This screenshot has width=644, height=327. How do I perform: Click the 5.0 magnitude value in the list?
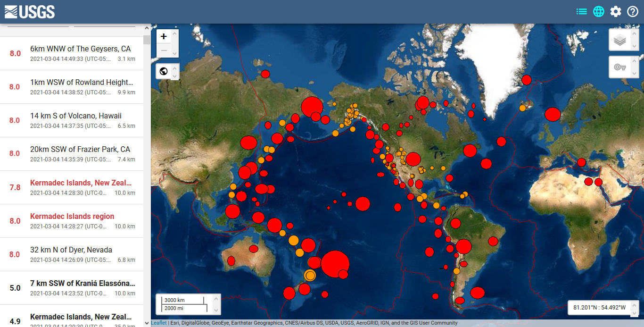point(15,288)
